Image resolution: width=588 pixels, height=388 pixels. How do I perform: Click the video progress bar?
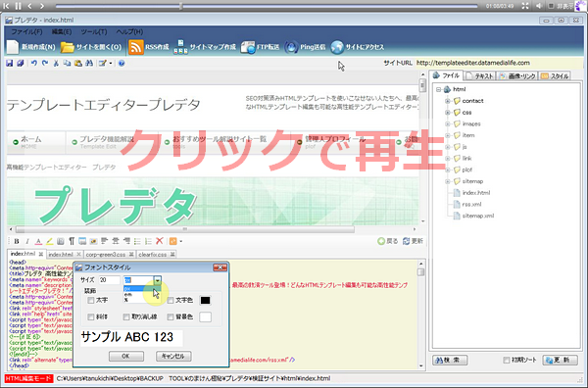[x=267, y=6]
